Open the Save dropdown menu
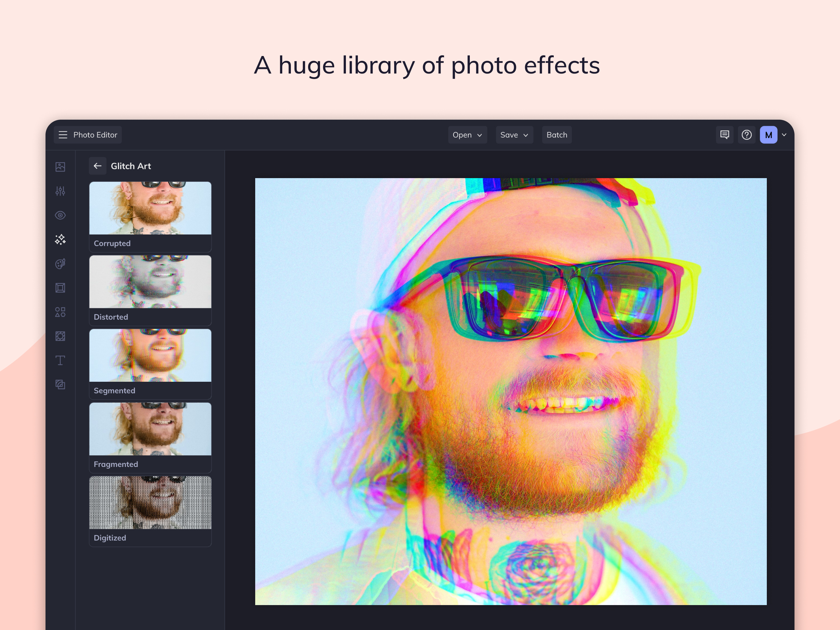The width and height of the screenshot is (840, 630). (x=515, y=135)
